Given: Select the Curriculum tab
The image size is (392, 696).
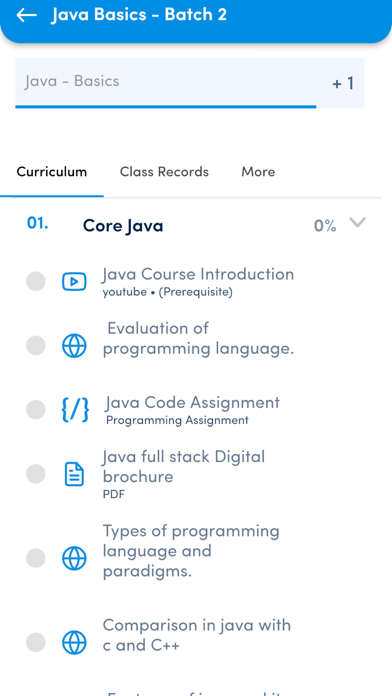Looking at the screenshot, I should coord(51,172).
